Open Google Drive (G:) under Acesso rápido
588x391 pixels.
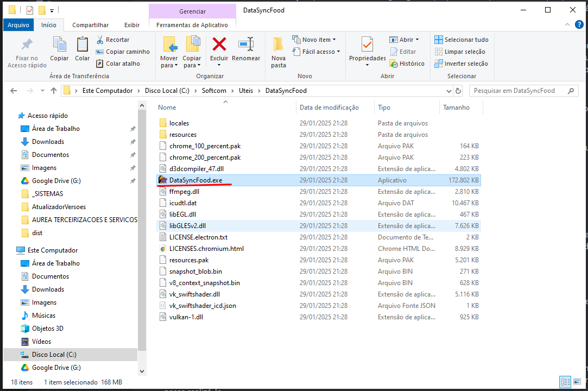pos(56,181)
